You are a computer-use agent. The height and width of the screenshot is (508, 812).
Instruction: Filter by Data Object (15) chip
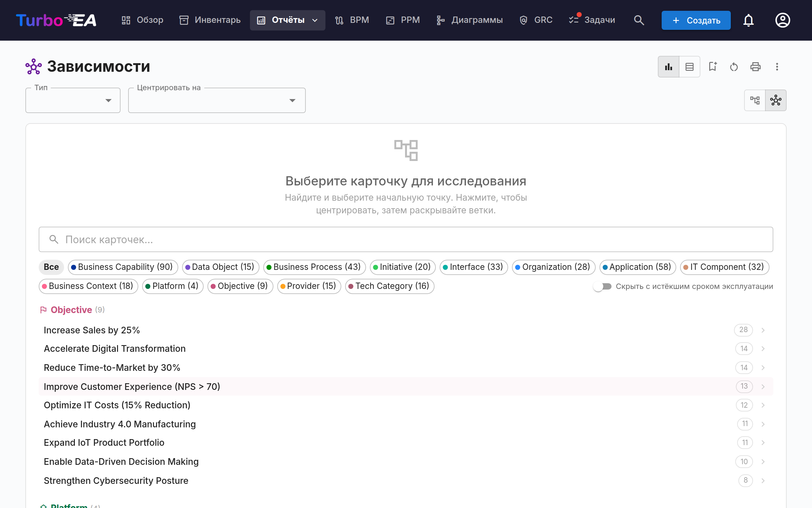coord(220,267)
